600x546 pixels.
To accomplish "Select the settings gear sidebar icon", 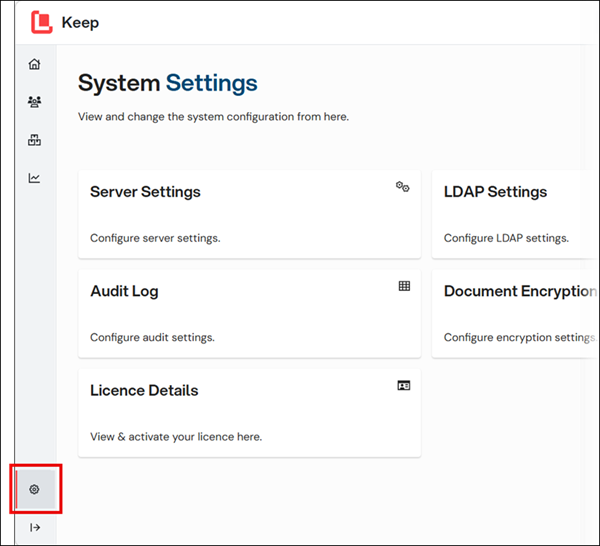I will [x=34, y=489].
